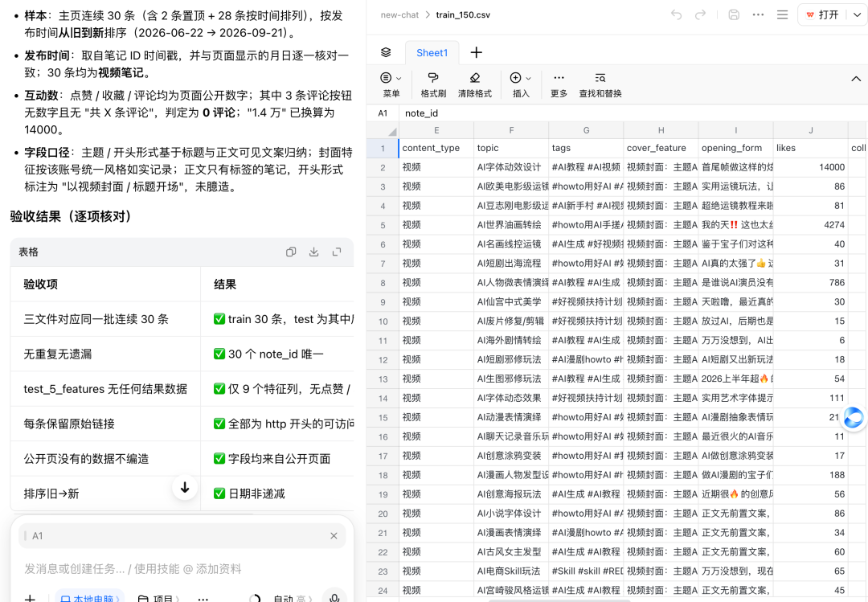
Task: Open the 菜单 menu dropdown
Action: pos(391,84)
